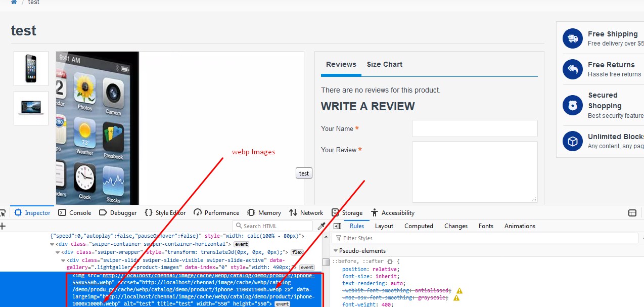
Task: Open the Network tab
Action: coord(306,213)
